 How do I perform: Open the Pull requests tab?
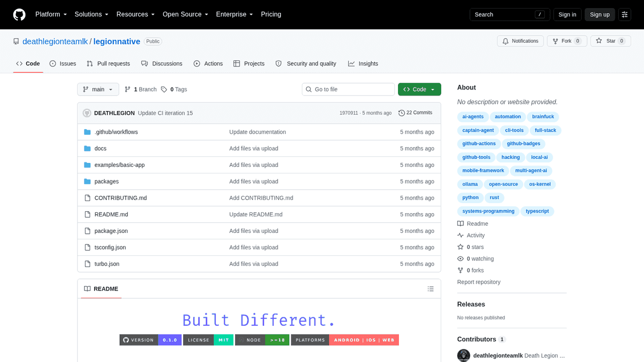(x=108, y=64)
